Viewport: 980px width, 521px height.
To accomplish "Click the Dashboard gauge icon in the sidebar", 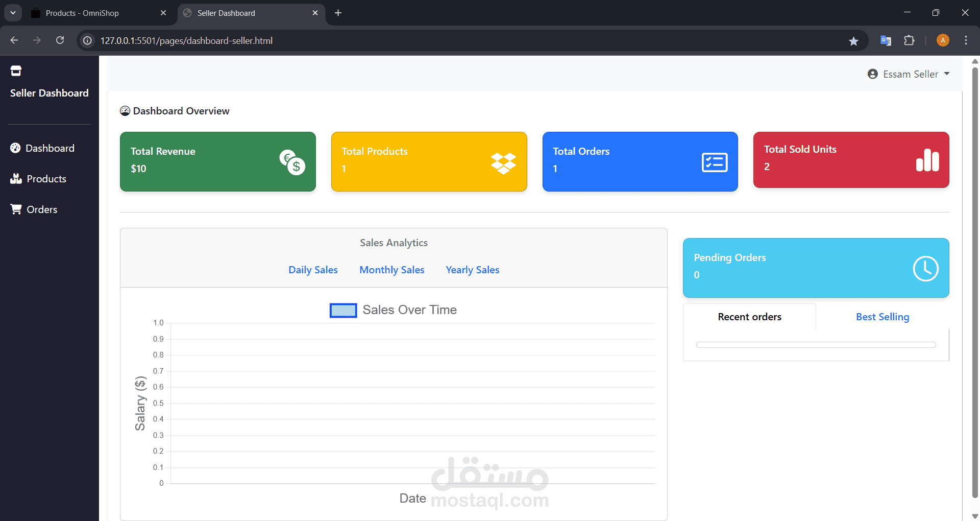I will point(15,148).
